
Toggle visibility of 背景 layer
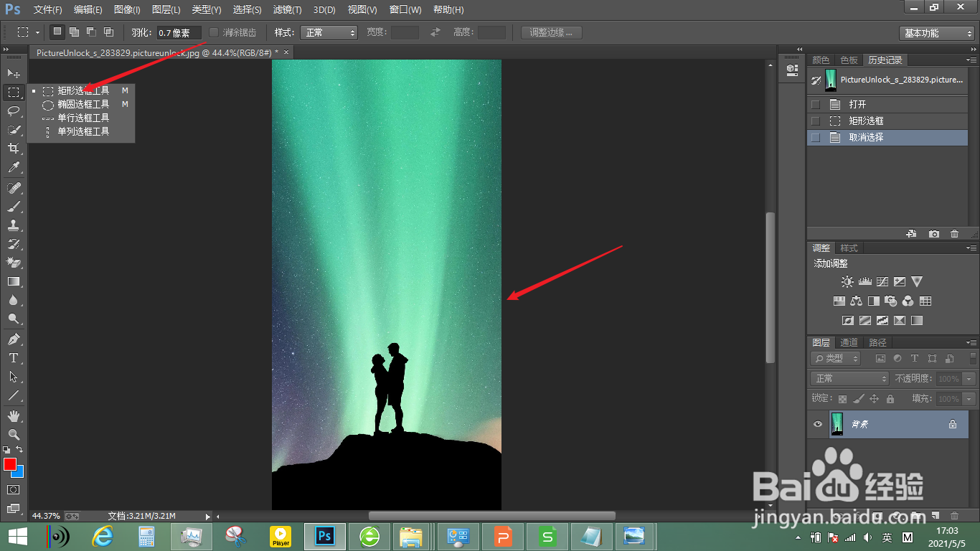click(x=817, y=424)
